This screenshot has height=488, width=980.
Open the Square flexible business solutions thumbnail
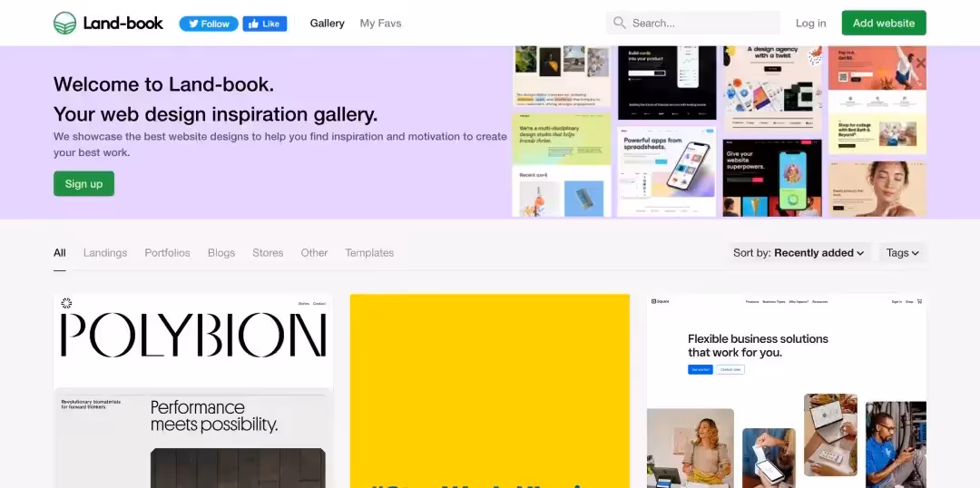pos(786,390)
